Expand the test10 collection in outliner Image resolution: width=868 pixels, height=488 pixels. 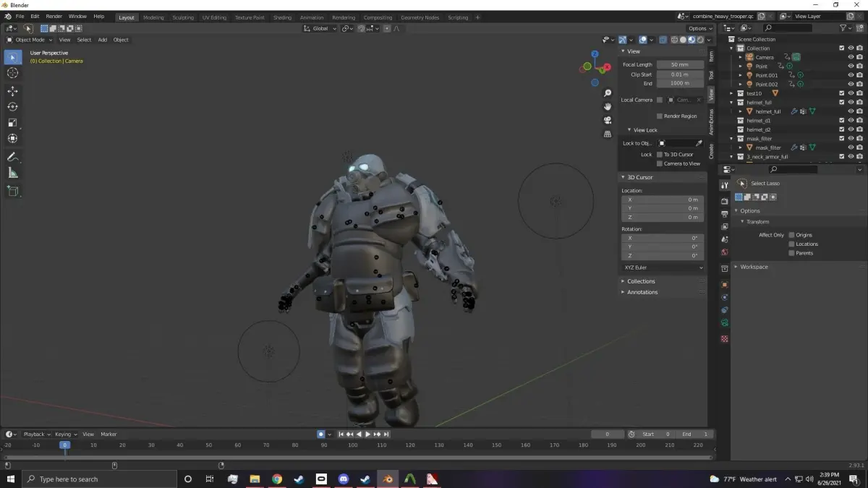[x=732, y=93]
